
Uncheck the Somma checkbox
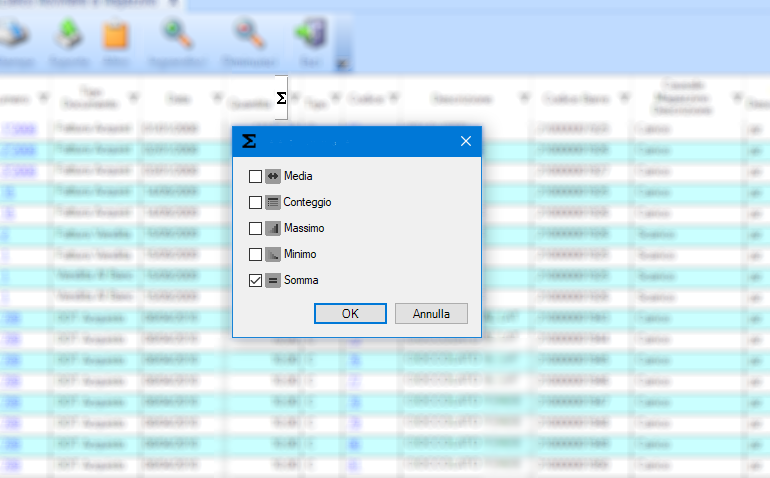coord(255,280)
